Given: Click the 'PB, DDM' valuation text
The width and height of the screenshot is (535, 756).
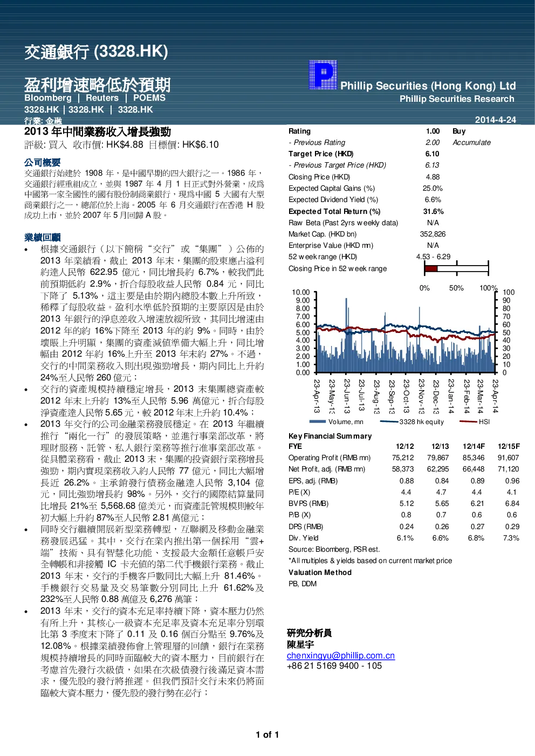Looking at the screenshot, I should [303, 584].
